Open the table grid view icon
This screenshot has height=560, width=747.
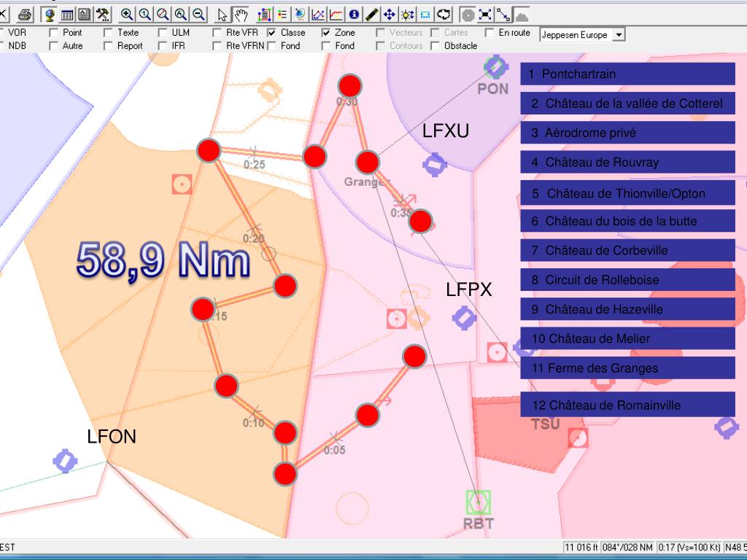point(67,15)
